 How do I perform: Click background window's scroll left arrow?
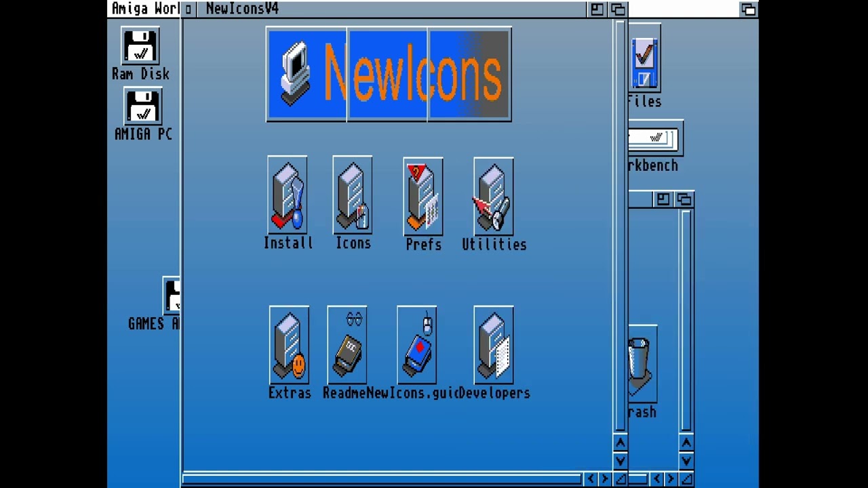(656, 479)
